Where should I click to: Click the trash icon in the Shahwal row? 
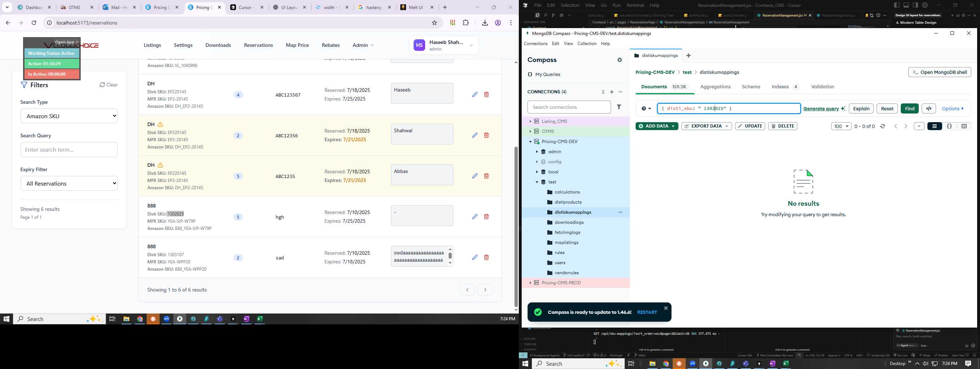coord(486,135)
